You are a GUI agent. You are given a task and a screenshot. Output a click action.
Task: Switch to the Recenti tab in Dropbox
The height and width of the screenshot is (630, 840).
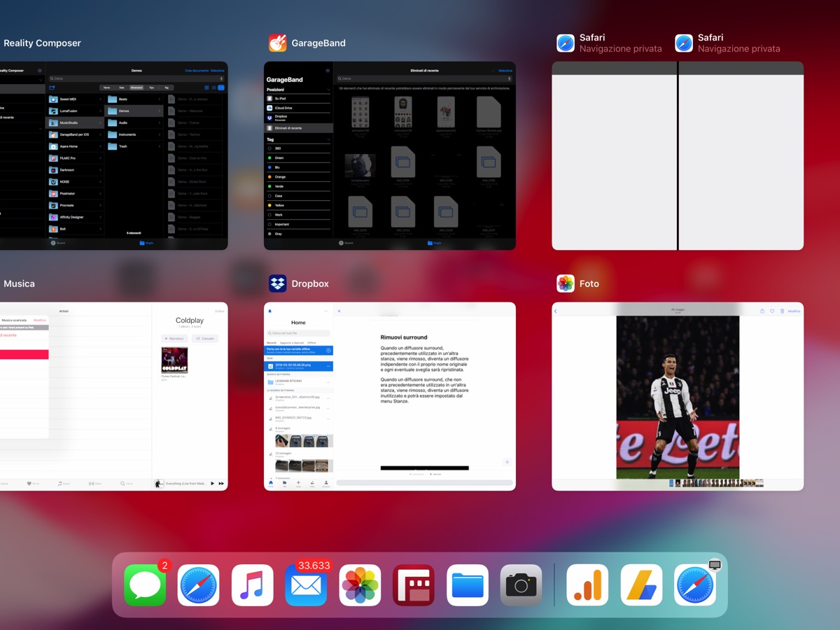272,342
